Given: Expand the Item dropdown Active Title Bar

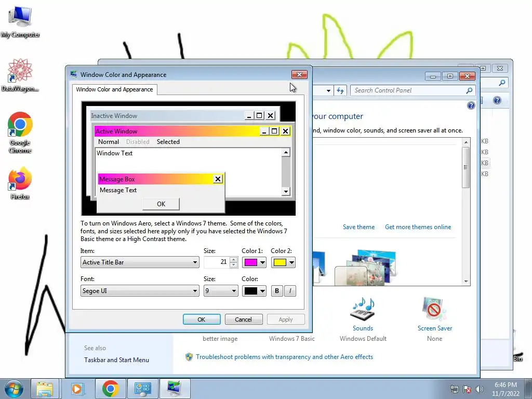Looking at the screenshot, I should point(140,262).
